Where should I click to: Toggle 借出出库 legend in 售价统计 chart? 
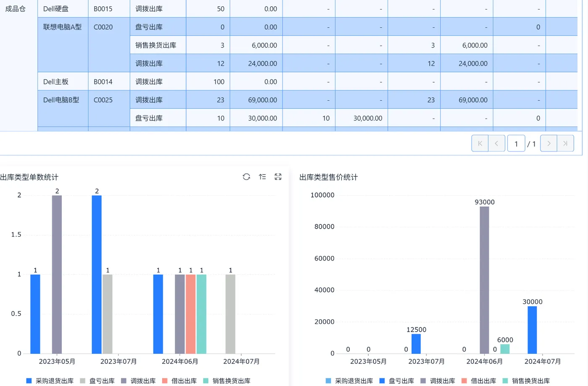(479, 381)
